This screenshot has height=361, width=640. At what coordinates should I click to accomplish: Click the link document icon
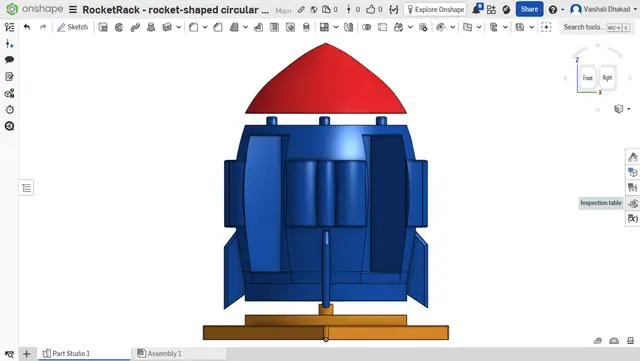(301, 9)
